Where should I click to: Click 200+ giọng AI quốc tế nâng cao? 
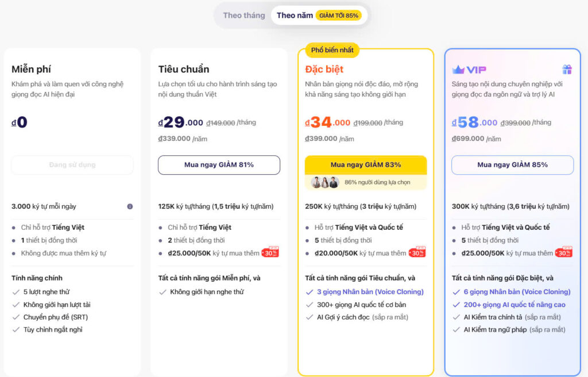coord(514,305)
